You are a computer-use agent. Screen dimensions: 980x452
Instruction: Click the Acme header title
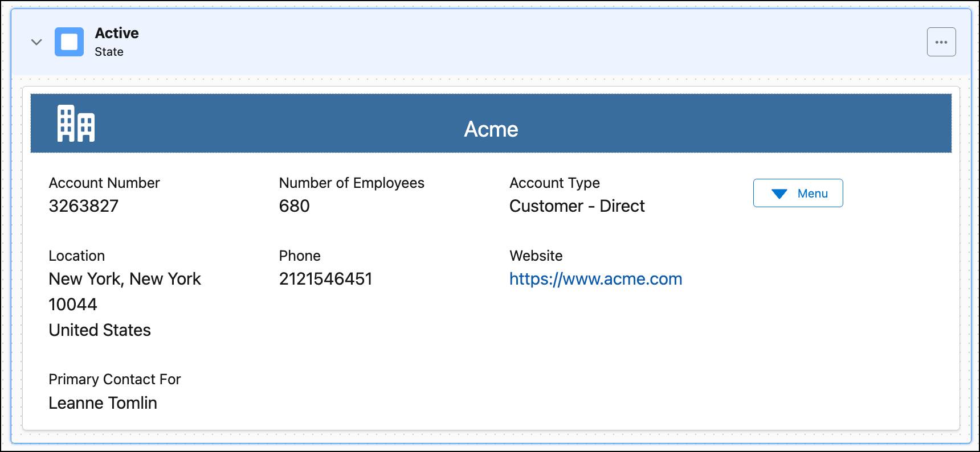coord(491,129)
